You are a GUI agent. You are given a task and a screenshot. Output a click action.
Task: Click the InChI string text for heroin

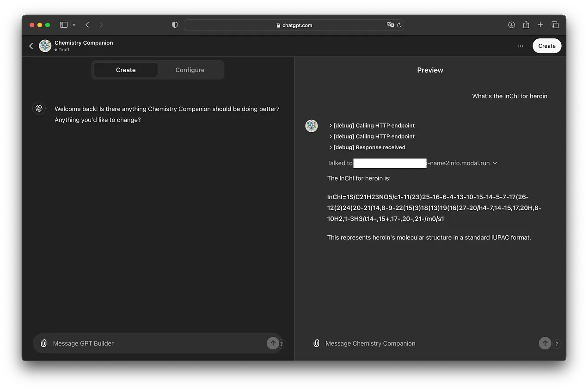pyautogui.click(x=434, y=208)
